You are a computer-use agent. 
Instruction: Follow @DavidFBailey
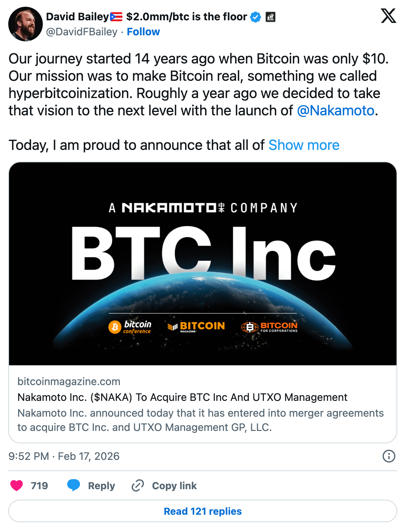point(143,32)
